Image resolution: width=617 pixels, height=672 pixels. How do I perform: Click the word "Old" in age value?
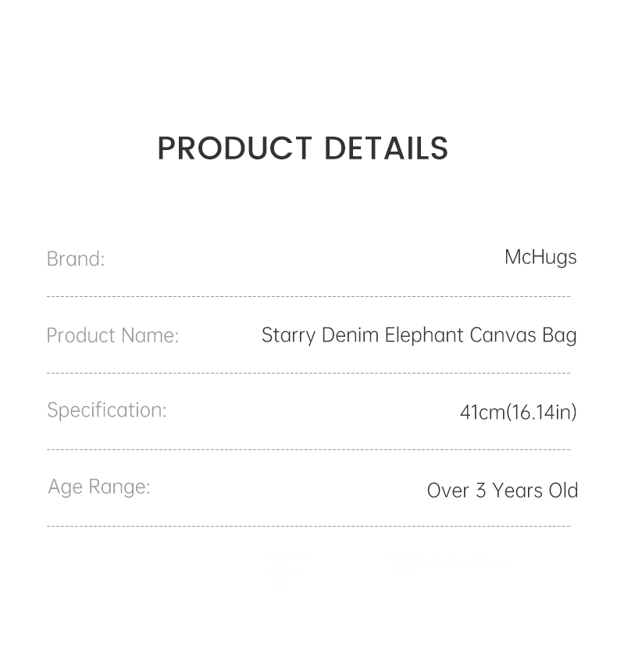click(562, 491)
